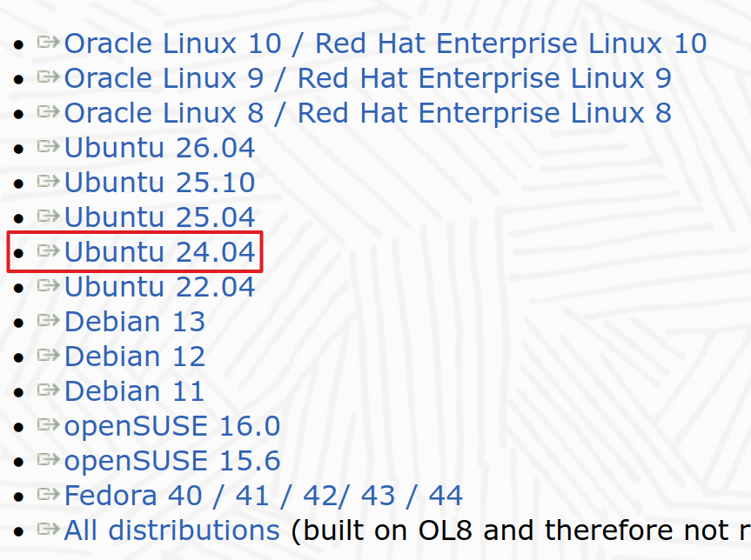Image resolution: width=751 pixels, height=560 pixels.
Task: Click the external-link arrow icon beside Debian 13
Action: pos(49,320)
